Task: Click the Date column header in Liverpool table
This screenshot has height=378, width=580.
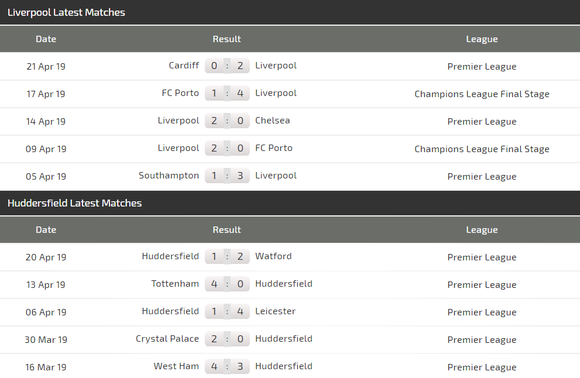Action: click(x=46, y=39)
